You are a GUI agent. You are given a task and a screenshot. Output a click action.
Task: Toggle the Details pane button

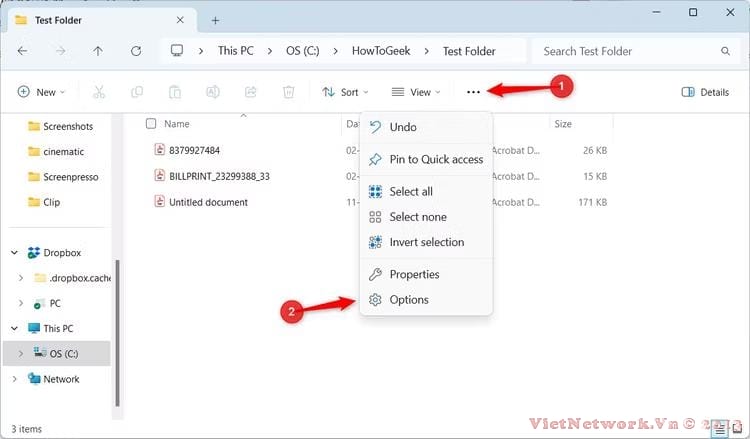(x=705, y=92)
